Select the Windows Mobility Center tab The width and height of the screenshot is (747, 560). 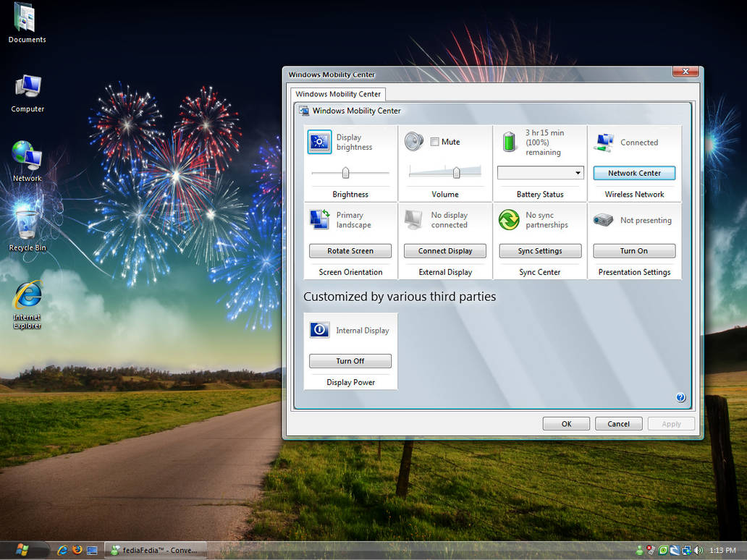click(x=338, y=94)
